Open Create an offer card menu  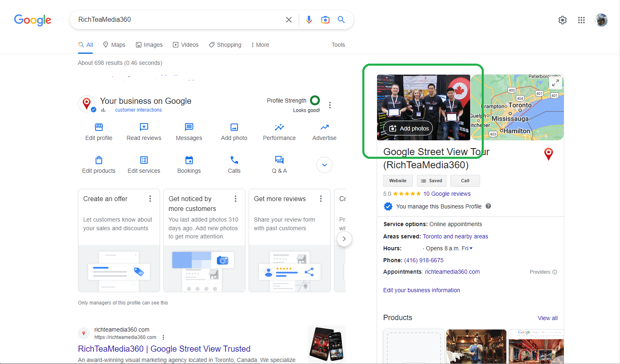(150, 199)
